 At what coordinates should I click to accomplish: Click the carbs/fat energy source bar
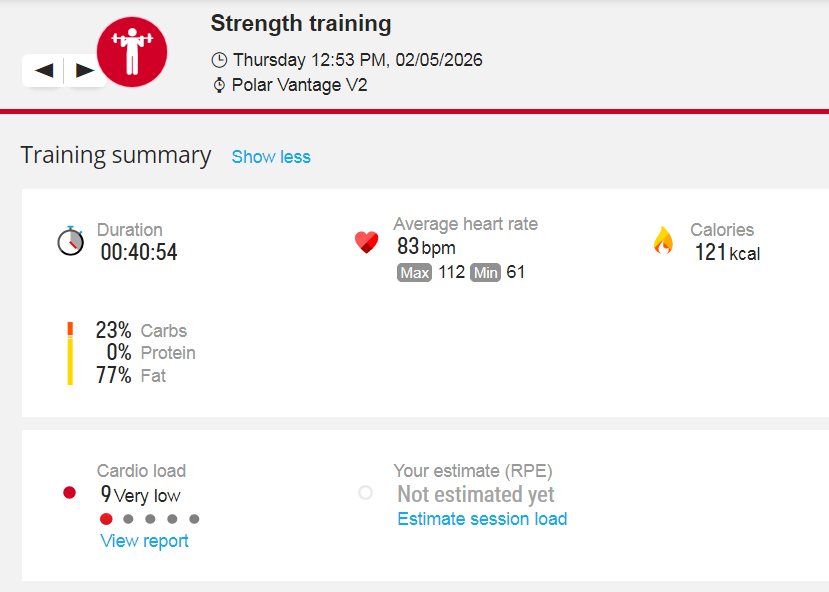pos(70,354)
